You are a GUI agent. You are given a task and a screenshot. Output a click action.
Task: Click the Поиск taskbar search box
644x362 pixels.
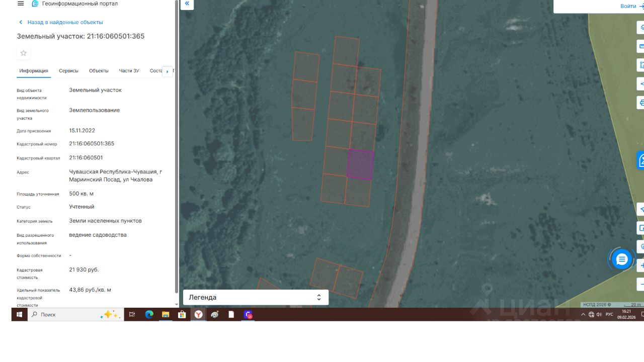coord(75,314)
